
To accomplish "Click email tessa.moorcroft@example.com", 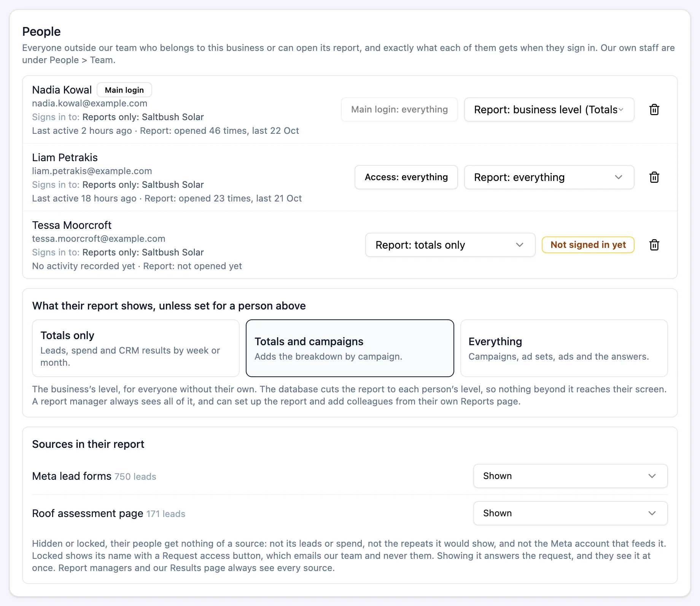I will click(x=99, y=239).
